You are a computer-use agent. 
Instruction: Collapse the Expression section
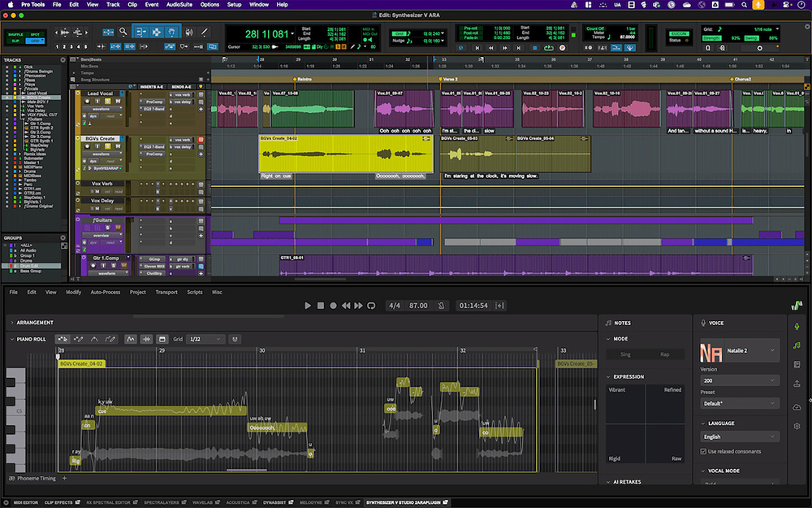coord(609,377)
